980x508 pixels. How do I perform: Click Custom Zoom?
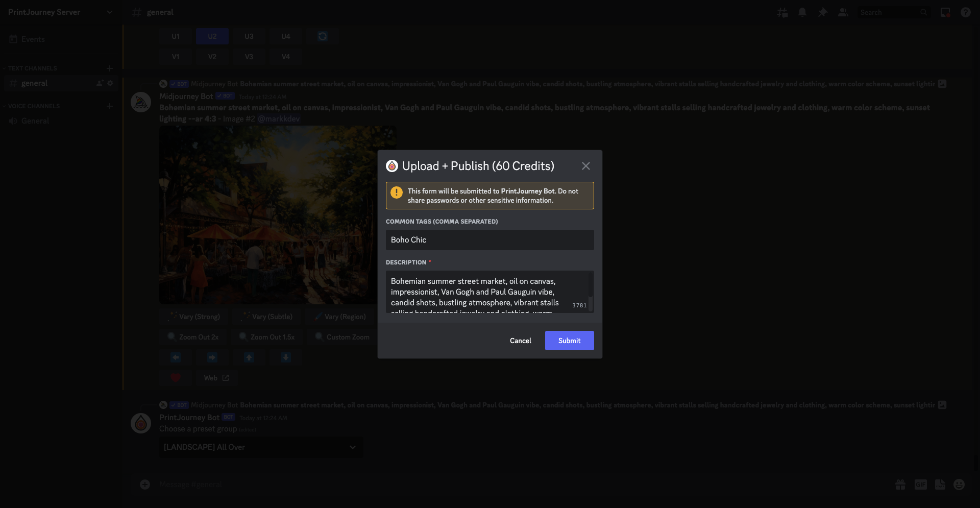342,337
